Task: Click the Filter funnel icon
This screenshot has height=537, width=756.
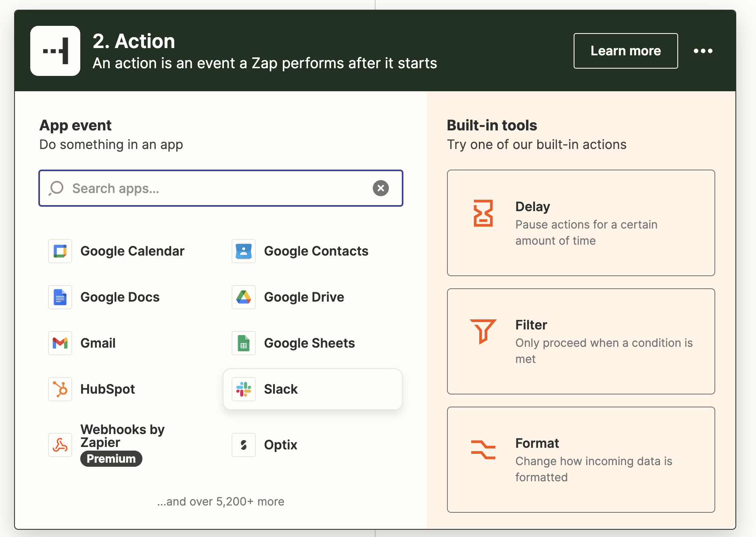Action: 483,331
